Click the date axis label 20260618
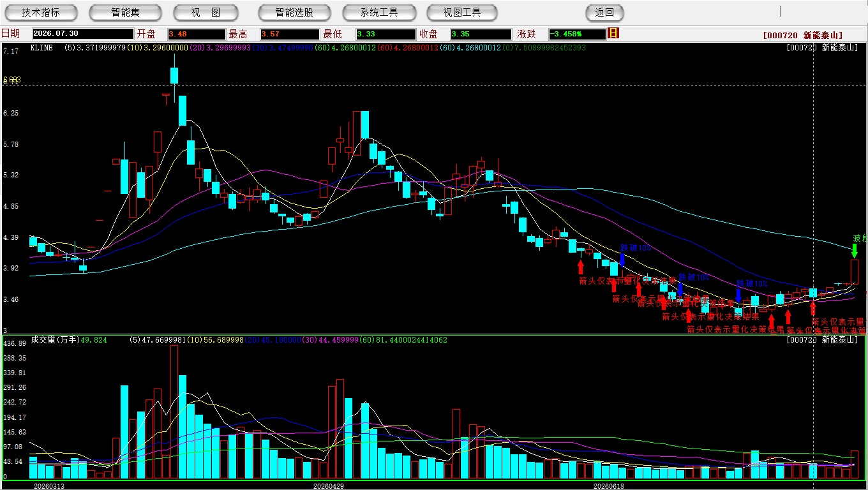The width and height of the screenshot is (868, 490). [609, 486]
